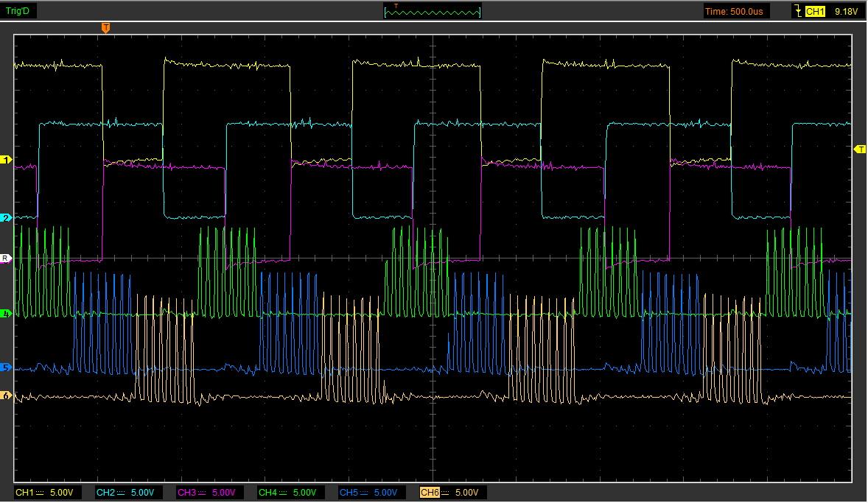868x503 pixels.
Task: Select the CH1 trigger source label
Action: [x=814, y=11]
